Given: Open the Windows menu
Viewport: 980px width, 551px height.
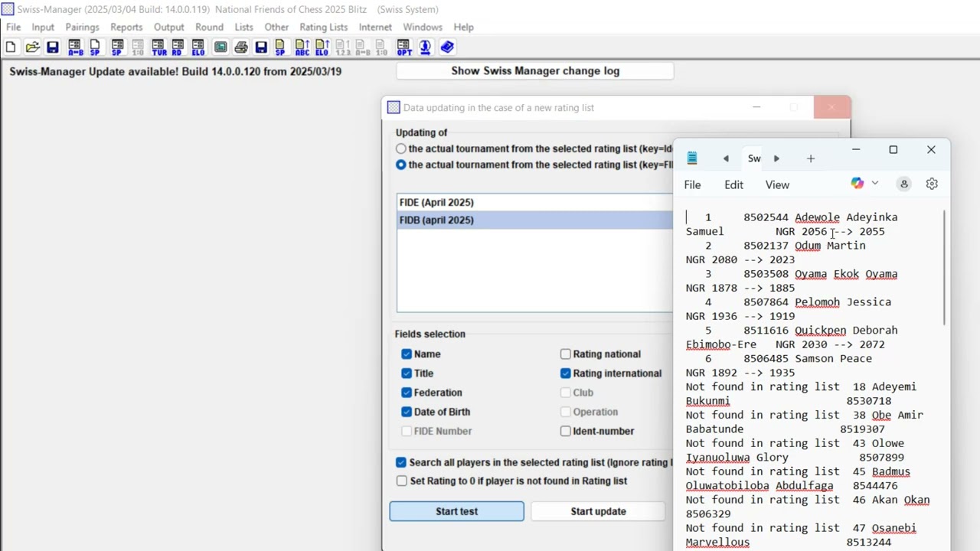Looking at the screenshot, I should pyautogui.click(x=423, y=27).
